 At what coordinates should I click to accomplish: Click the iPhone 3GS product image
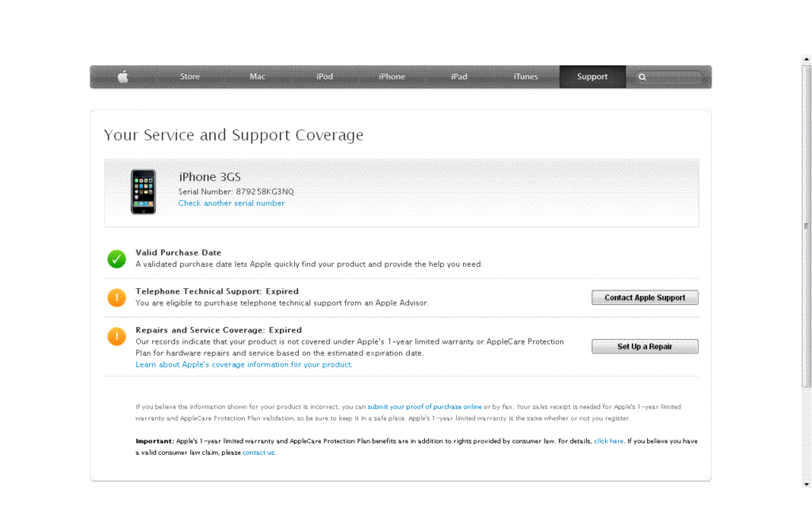[143, 192]
